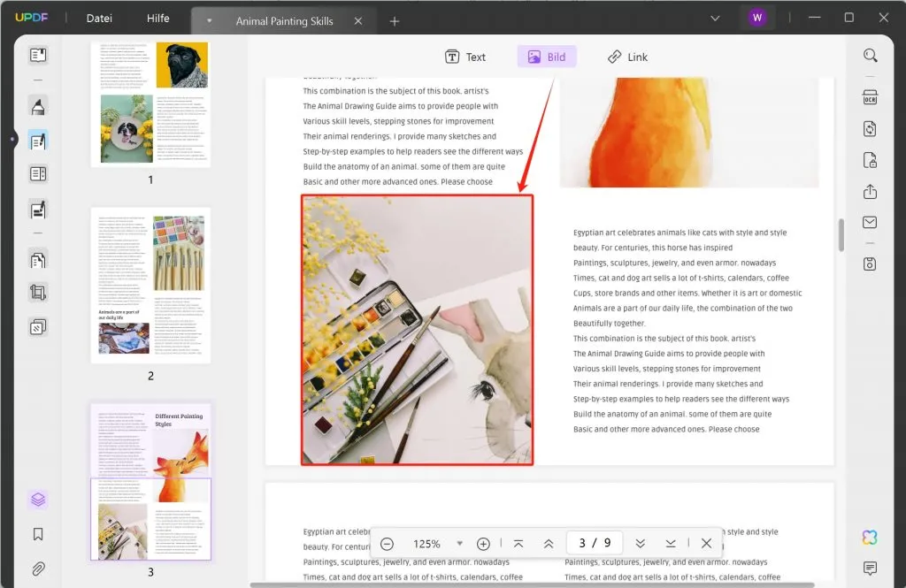The width and height of the screenshot is (906, 588).
Task: Expand the left panel collapse handle
Action: point(12,139)
